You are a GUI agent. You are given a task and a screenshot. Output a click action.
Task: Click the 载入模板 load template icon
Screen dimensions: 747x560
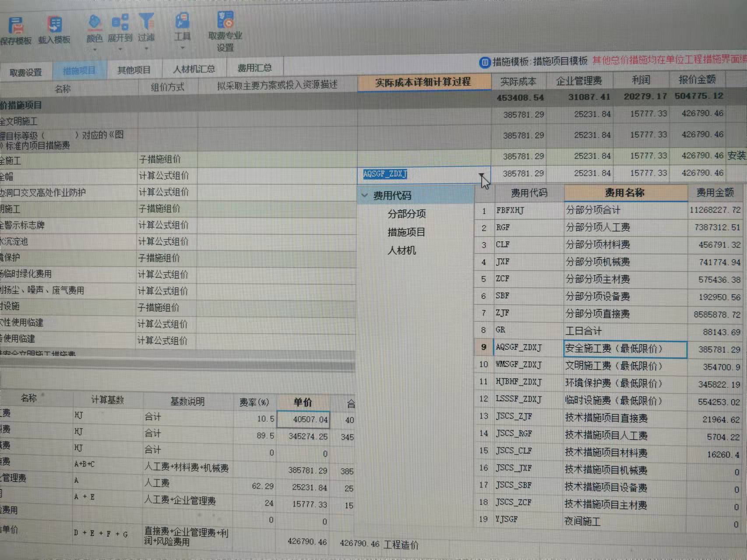click(x=54, y=25)
